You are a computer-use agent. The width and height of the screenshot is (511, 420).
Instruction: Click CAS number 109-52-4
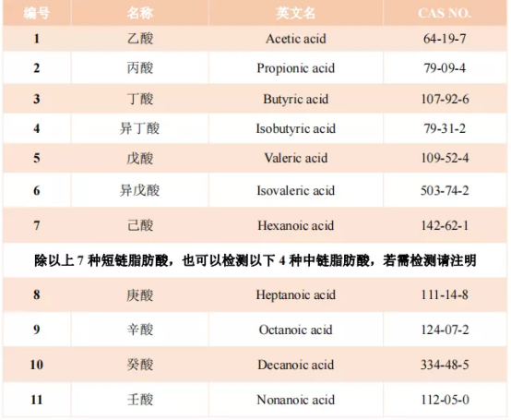coord(445,158)
